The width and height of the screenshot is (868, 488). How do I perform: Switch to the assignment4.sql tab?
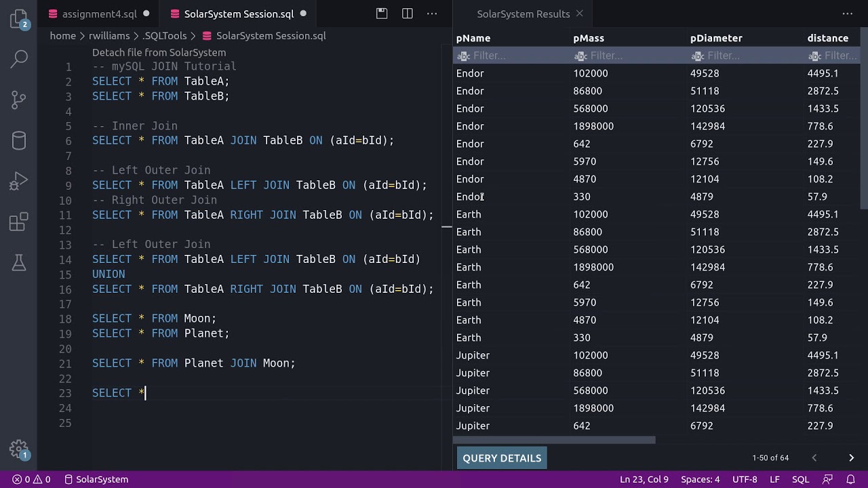99,14
